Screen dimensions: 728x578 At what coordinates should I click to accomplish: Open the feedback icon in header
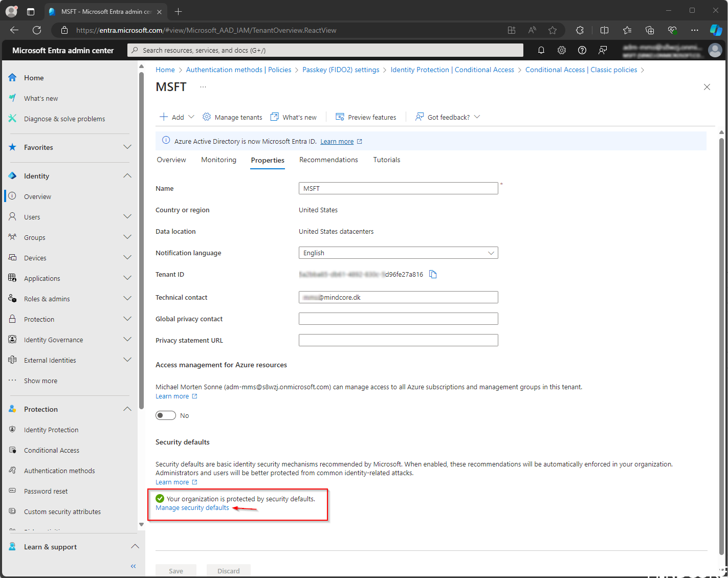pyautogui.click(x=603, y=50)
